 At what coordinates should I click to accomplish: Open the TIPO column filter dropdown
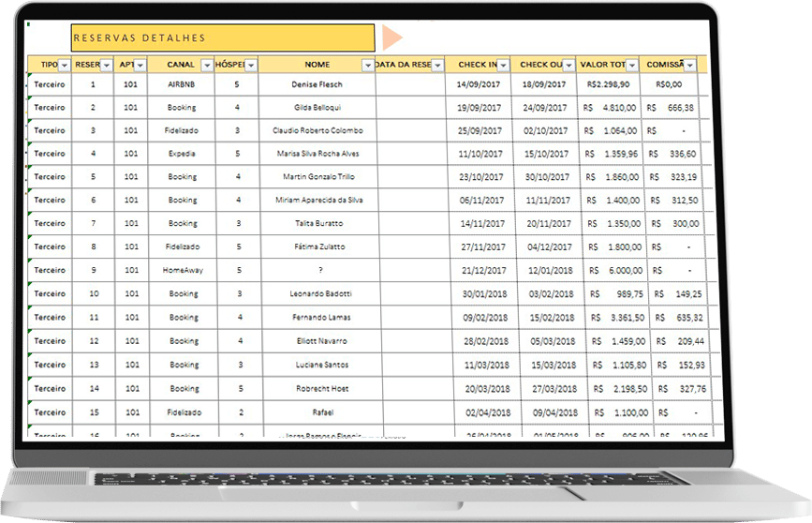coord(64,66)
